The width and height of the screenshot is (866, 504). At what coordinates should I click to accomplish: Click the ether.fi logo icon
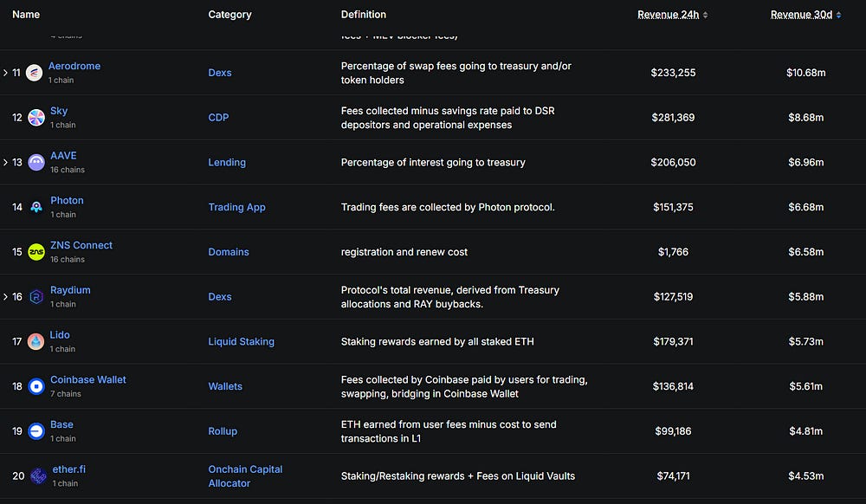38,475
